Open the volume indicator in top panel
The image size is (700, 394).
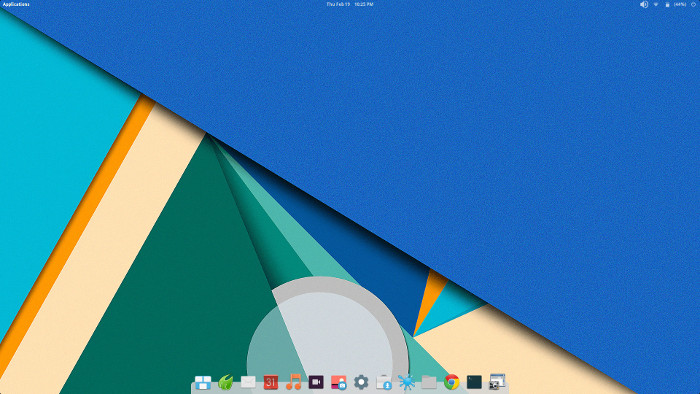pyautogui.click(x=644, y=4)
